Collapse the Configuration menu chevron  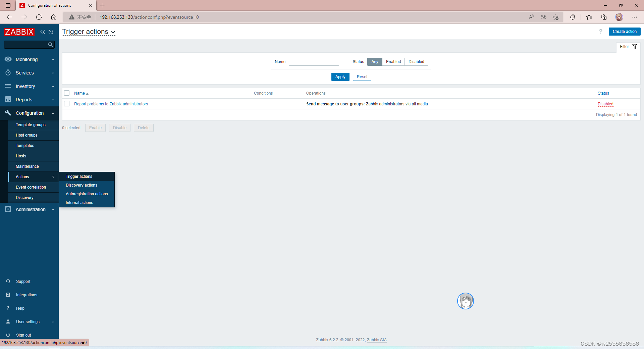point(53,113)
